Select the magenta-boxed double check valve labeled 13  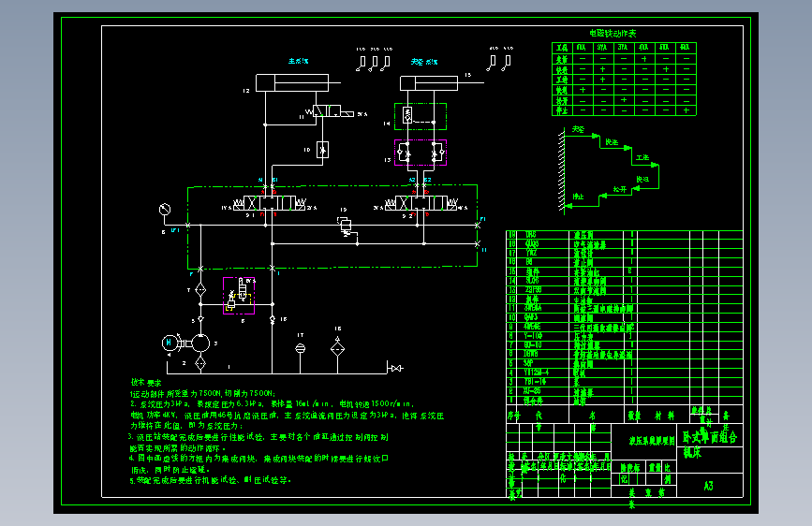click(x=421, y=153)
